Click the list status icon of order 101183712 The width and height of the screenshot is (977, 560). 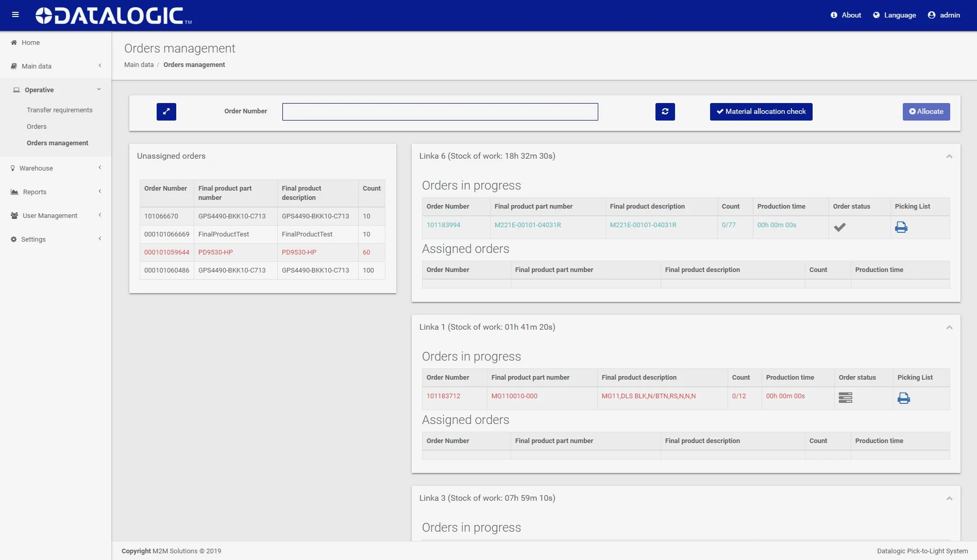[x=846, y=398]
